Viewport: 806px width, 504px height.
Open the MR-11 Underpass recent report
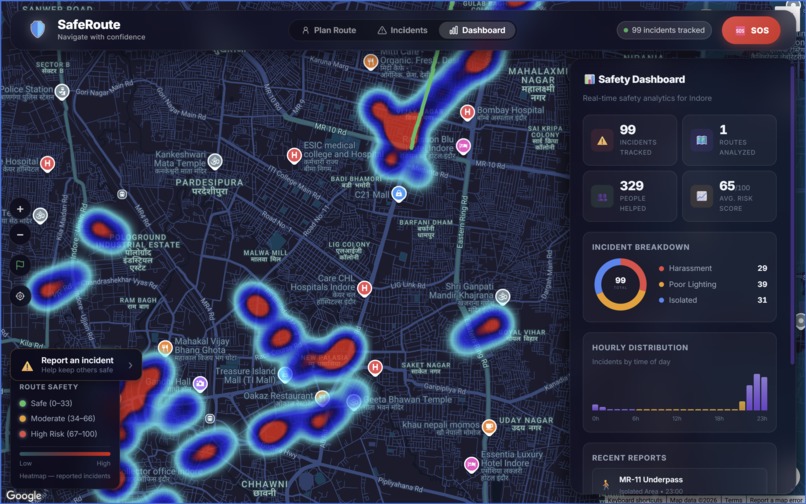(x=679, y=483)
